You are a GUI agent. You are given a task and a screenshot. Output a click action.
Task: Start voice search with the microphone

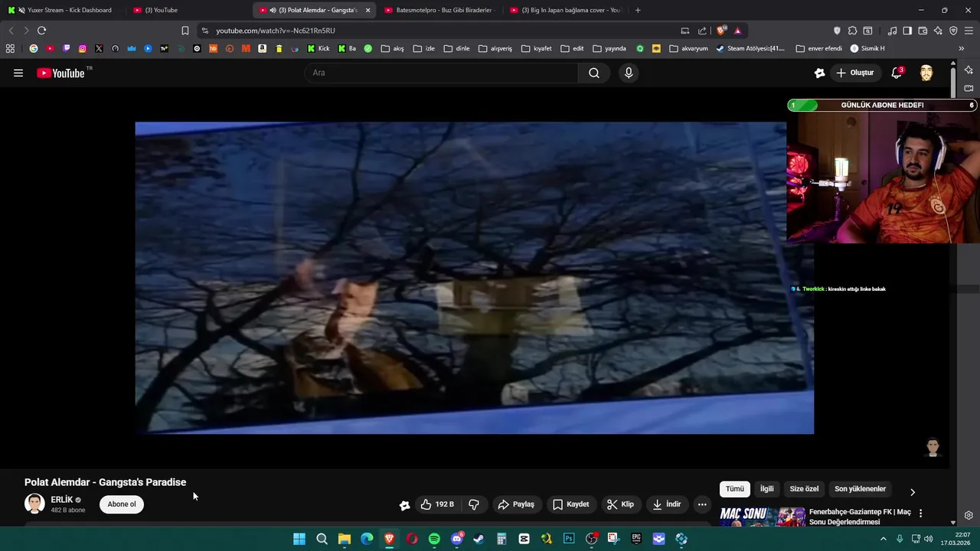pos(629,73)
